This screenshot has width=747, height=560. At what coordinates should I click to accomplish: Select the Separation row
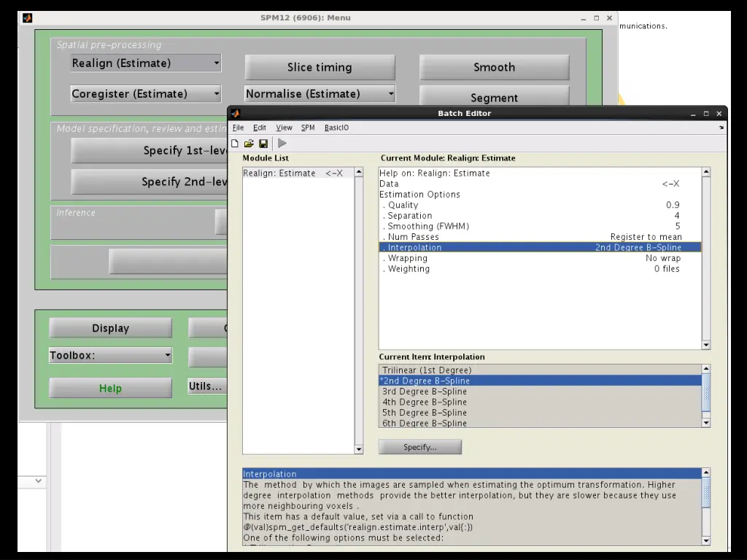[x=540, y=216]
